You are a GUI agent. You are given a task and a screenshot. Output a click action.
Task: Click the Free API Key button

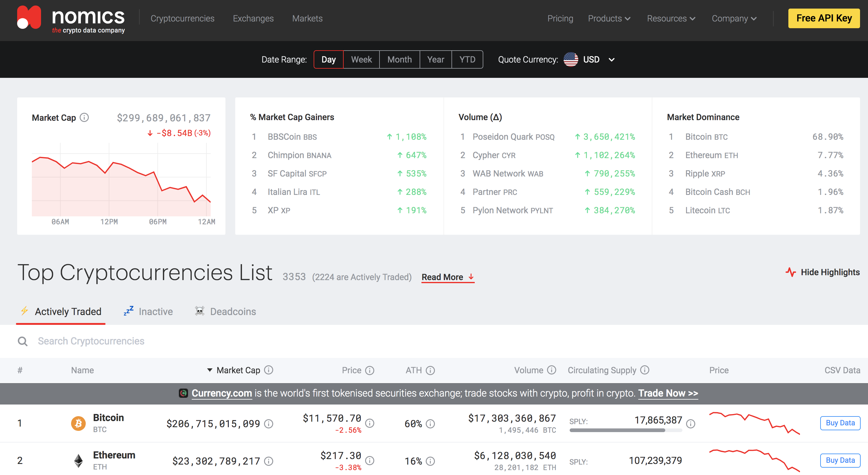[x=824, y=18]
